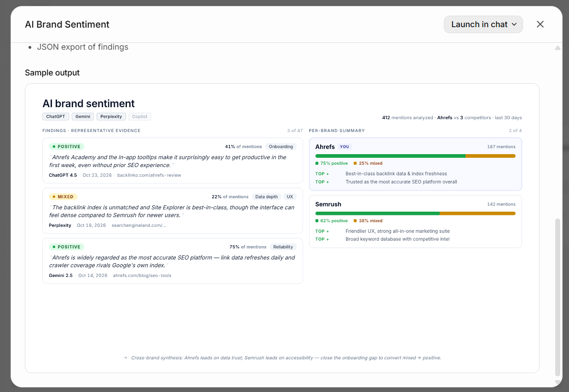Click the AI Brand Sentiment dialog title

coord(67,24)
